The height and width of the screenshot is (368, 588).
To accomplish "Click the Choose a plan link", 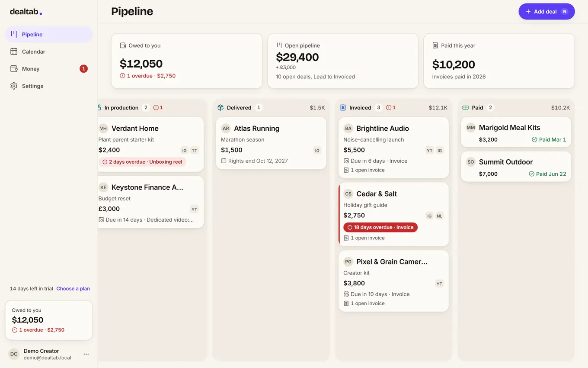I will [73, 289].
